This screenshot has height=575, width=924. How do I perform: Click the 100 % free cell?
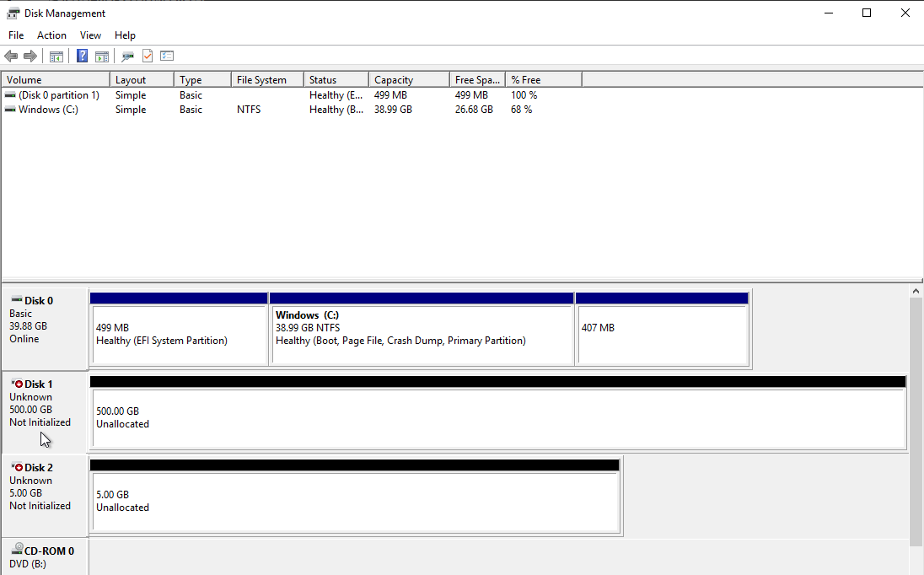tap(524, 95)
